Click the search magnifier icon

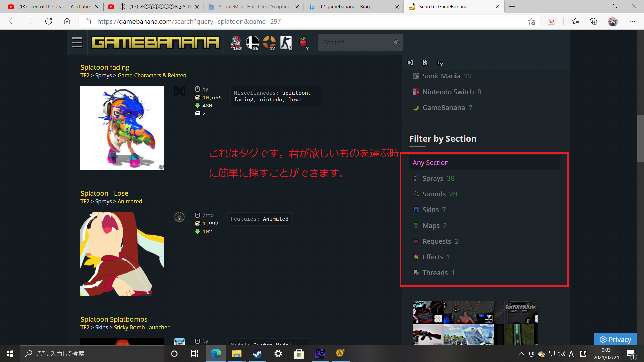coord(397,42)
